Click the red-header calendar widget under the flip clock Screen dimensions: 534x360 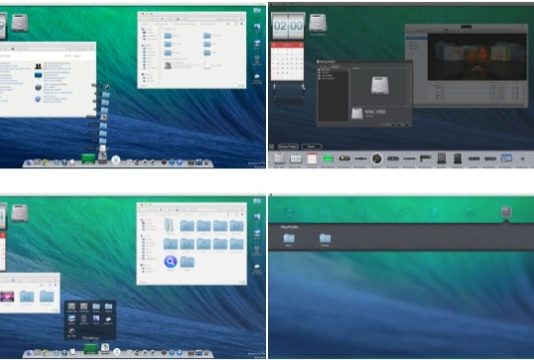pyautogui.click(x=287, y=62)
